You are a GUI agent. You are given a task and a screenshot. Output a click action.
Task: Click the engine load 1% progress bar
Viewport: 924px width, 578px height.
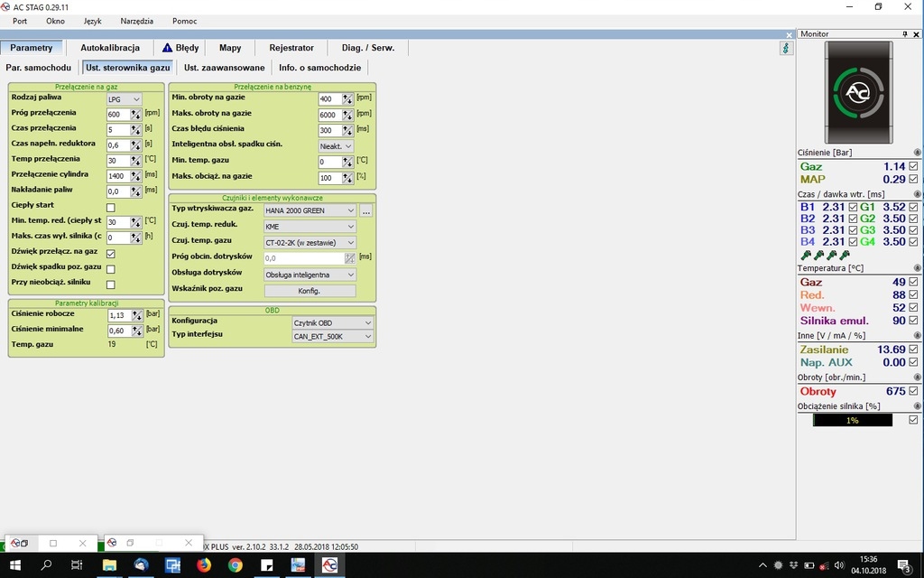pyautogui.click(x=852, y=420)
